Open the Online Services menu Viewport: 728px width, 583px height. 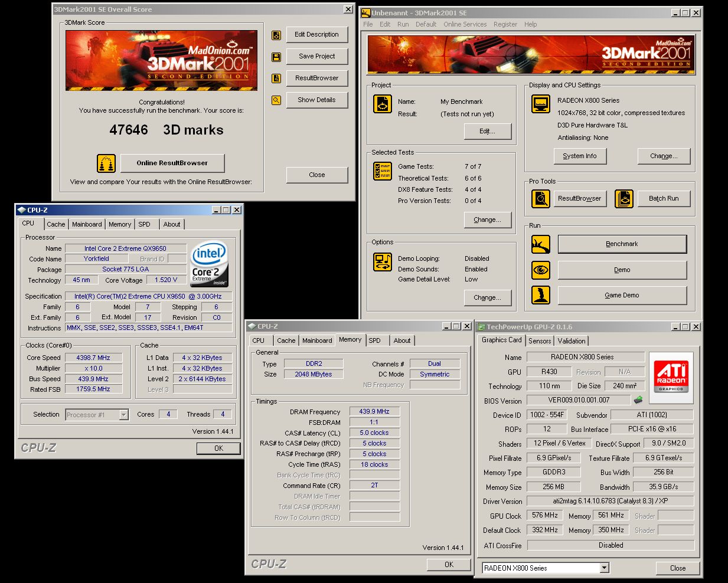(465, 24)
